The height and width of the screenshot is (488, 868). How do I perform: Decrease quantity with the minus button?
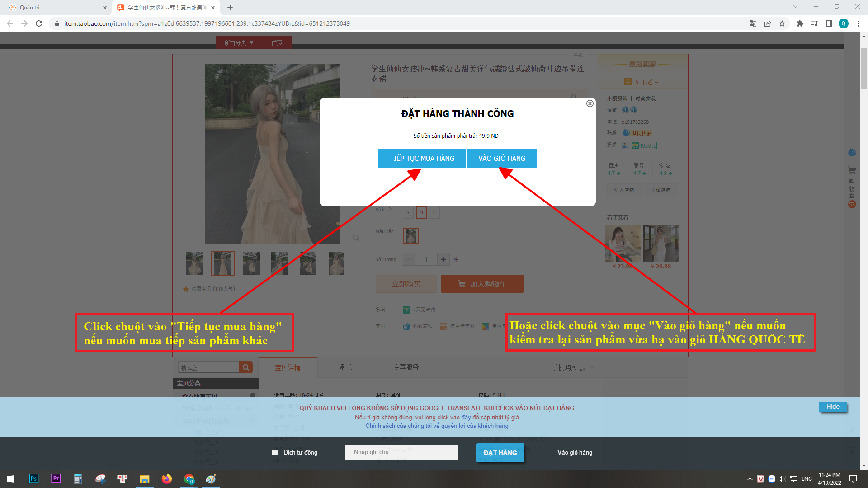pyautogui.click(x=409, y=259)
